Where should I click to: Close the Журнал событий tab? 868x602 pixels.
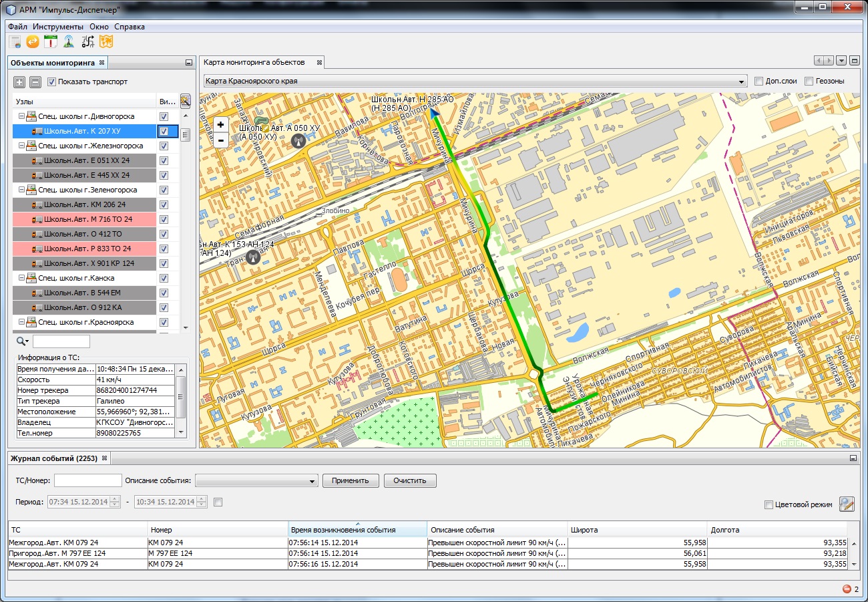104,458
